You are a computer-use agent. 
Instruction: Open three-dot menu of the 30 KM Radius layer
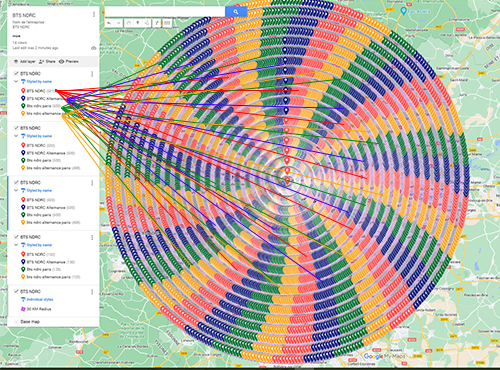(92, 292)
